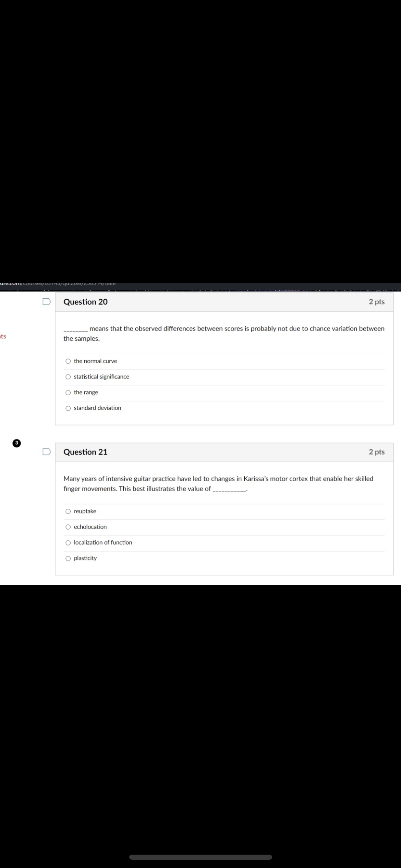
Task: Click the Question 21 header
Action: [x=86, y=451]
